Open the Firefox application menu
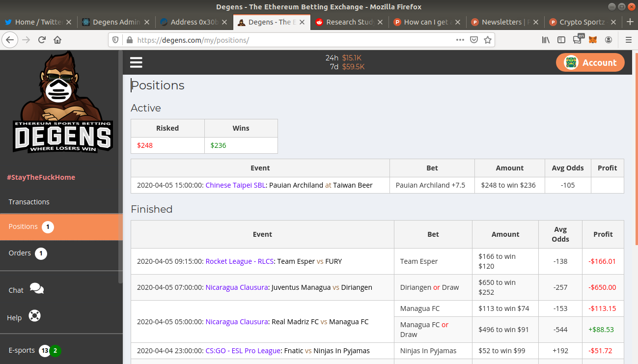This screenshot has width=638, height=364. 628,40
